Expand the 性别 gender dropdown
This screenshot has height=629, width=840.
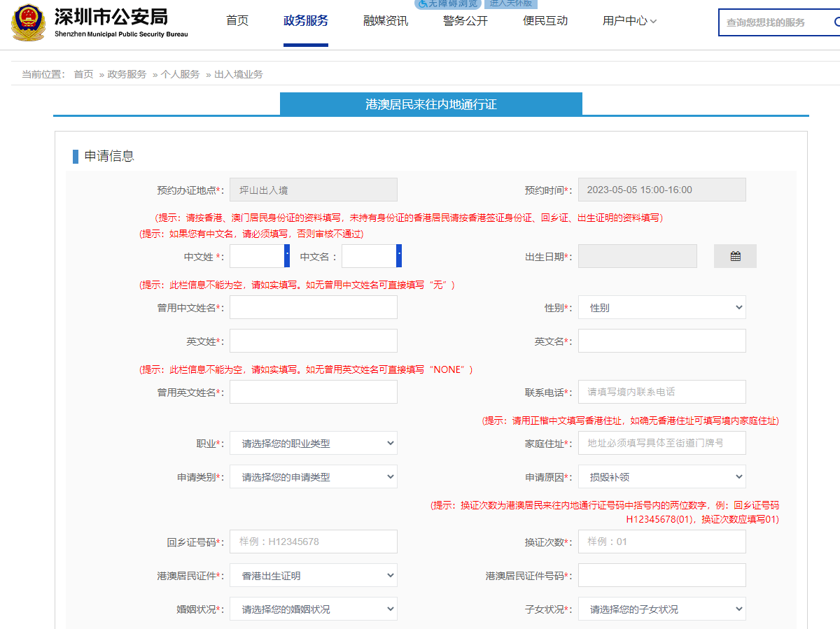[661, 307]
